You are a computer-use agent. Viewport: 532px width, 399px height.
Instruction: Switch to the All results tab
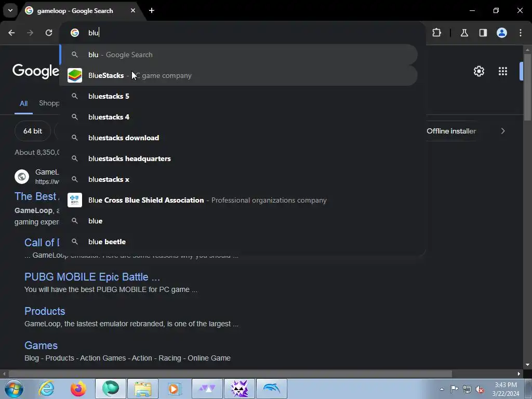pyautogui.click(x=23, y=103)
